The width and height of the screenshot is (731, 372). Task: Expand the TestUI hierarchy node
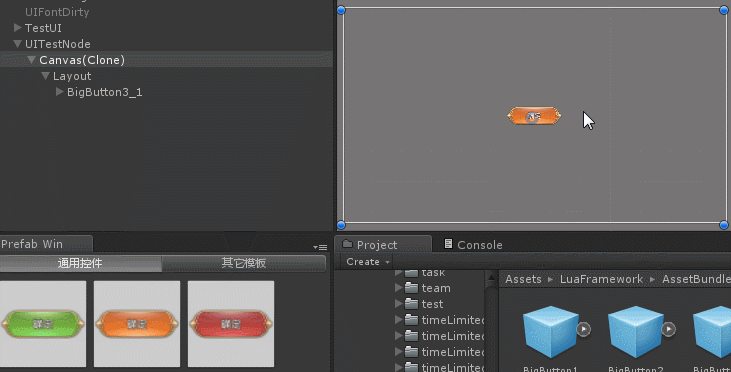18,28
